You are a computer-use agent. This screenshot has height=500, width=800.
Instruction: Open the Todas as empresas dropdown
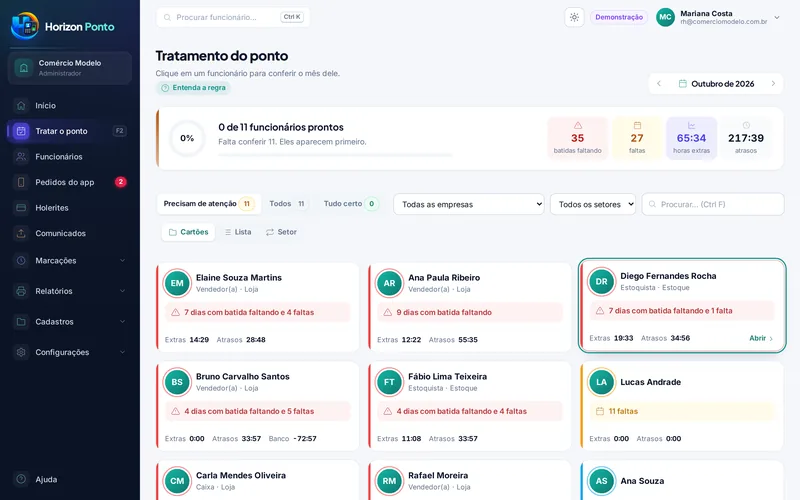(469, 204)
